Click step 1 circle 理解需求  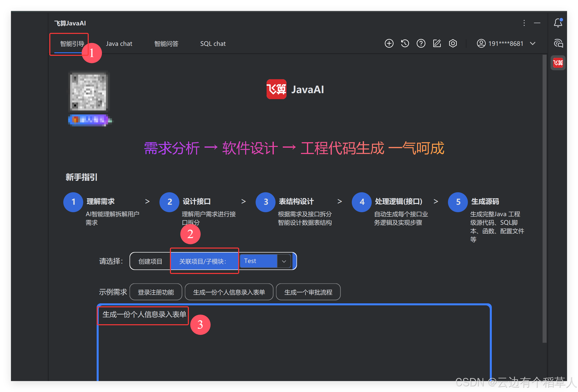tap(73, 202)
